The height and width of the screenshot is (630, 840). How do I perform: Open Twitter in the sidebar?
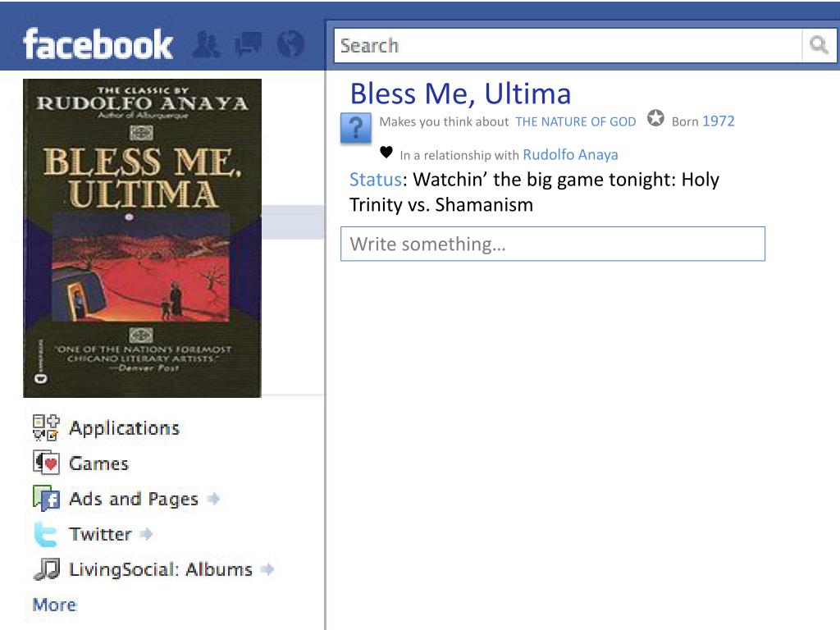(101, 534)
